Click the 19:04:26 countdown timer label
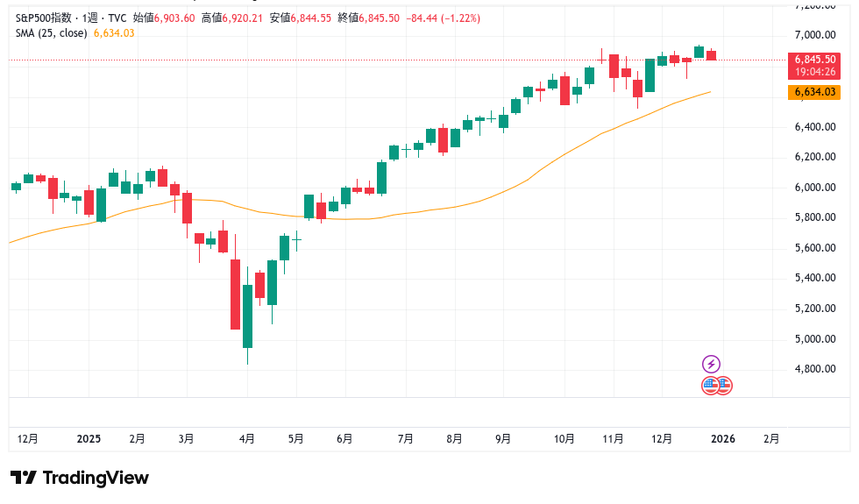The height and width of the screenshot is (504, 859). pos(815,71)
